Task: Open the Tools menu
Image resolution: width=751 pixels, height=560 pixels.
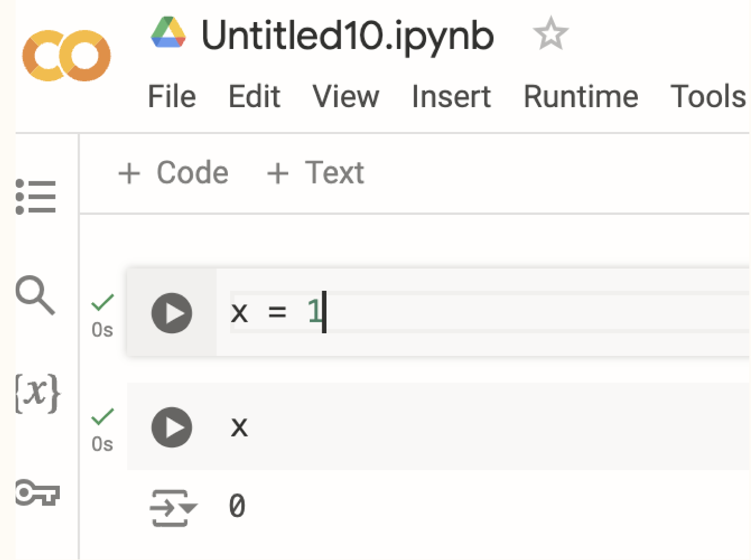Action: point(708,97)
